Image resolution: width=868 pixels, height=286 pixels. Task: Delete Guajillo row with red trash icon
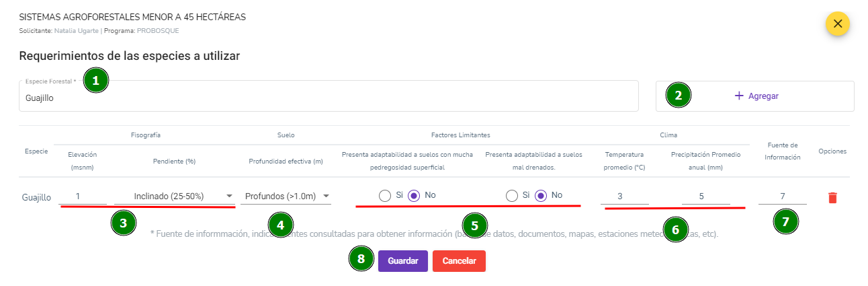832,196
